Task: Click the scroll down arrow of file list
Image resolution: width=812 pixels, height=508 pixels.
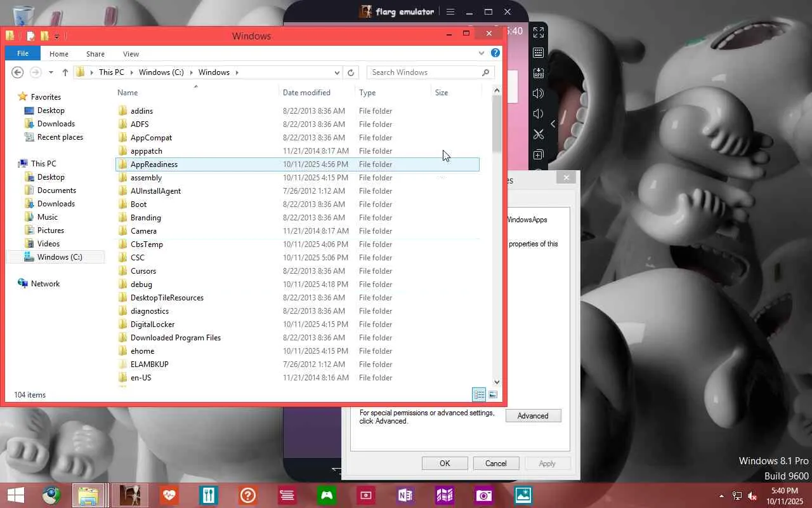Action: point(497,382)
